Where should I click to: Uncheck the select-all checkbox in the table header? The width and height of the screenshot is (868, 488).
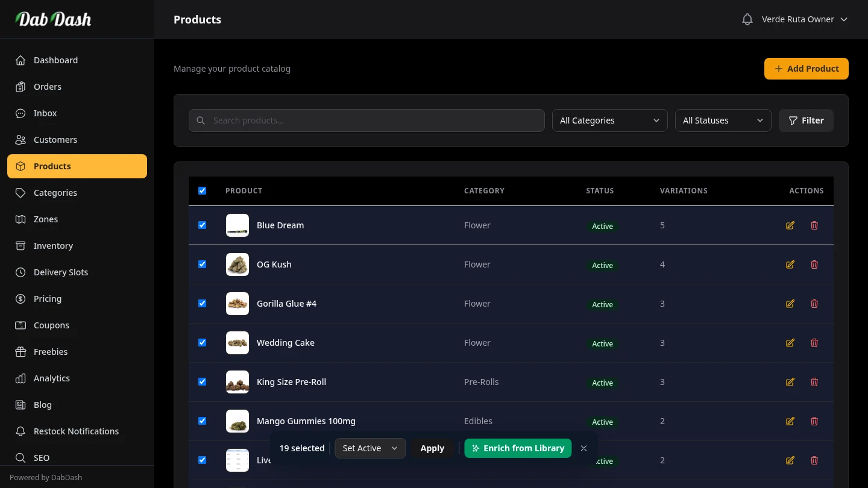coord(202,190)
